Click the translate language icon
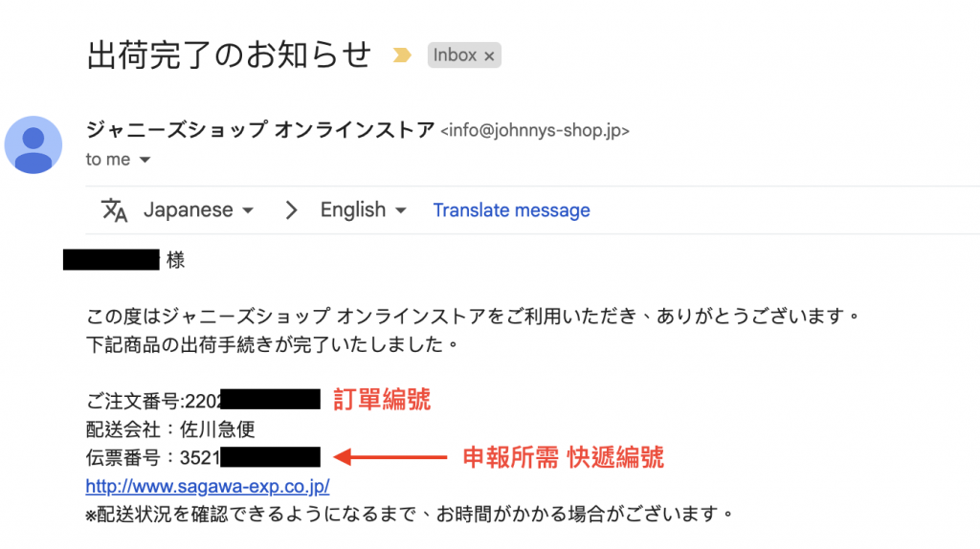The height and width of the screenshot is (549, 980). (x=114, y=210)
